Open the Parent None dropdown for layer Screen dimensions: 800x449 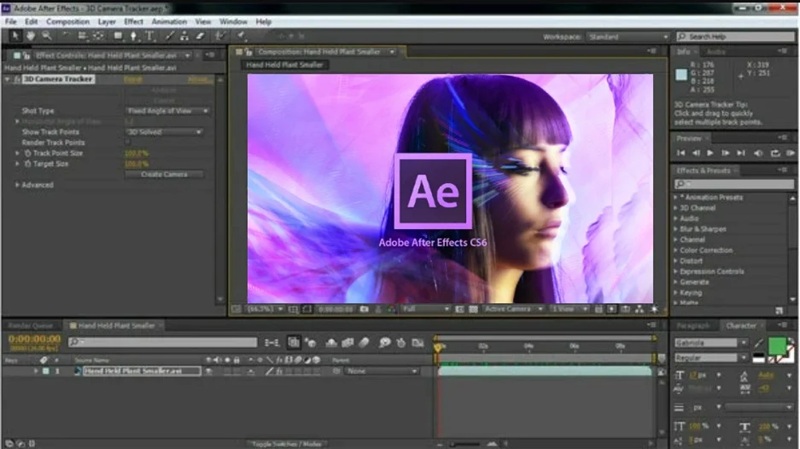[x=381, y=371]
